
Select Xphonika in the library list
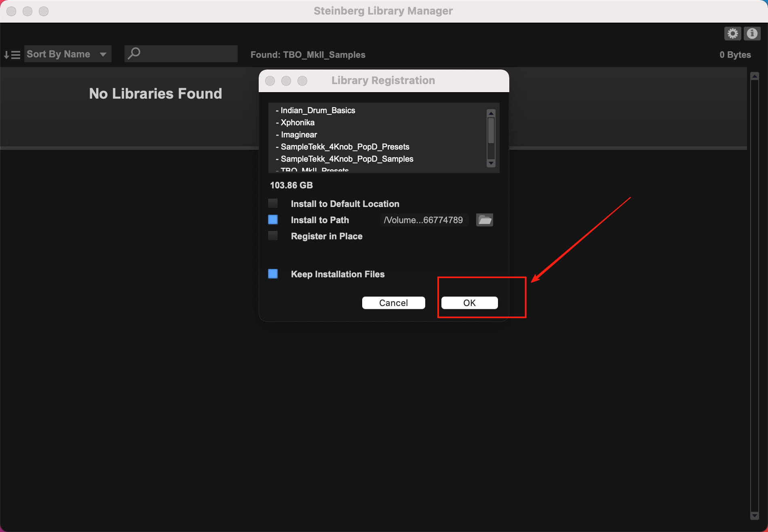pyautogui.click(x=295, y=122)
